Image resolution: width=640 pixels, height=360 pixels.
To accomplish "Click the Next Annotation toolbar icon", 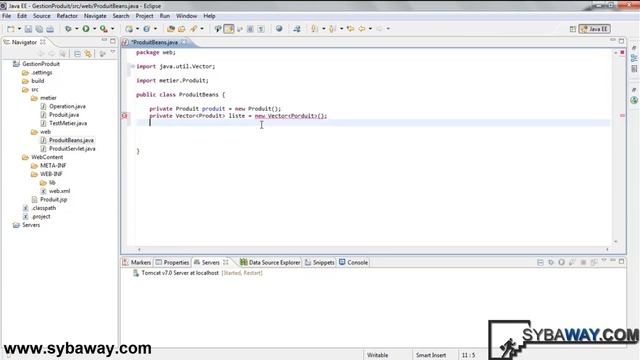I will click(314, 29).
